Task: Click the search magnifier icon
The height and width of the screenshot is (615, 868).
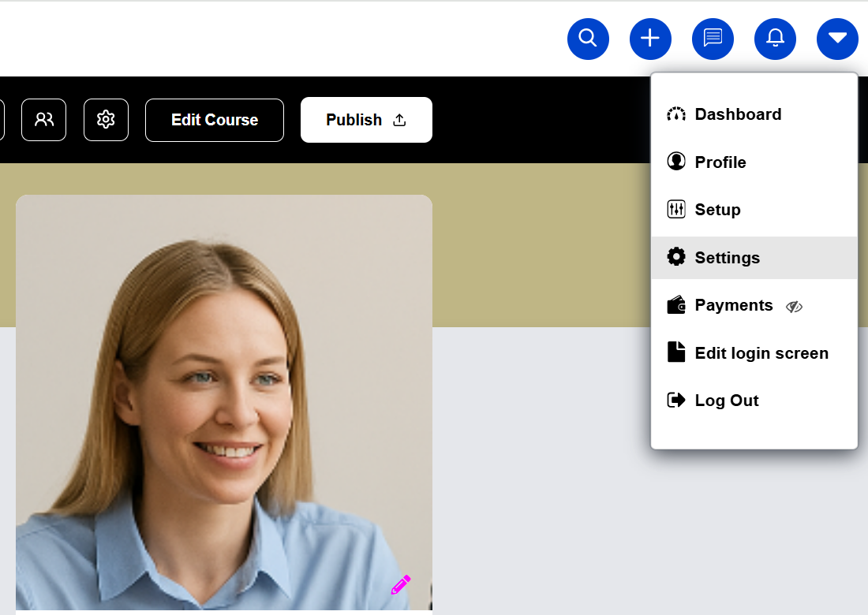Action: 588,39
